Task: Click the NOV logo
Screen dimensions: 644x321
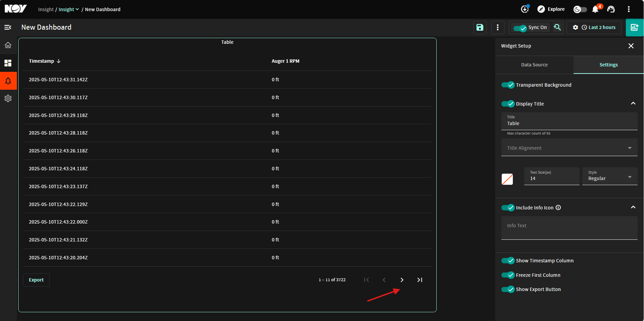Action: [16, 9]
